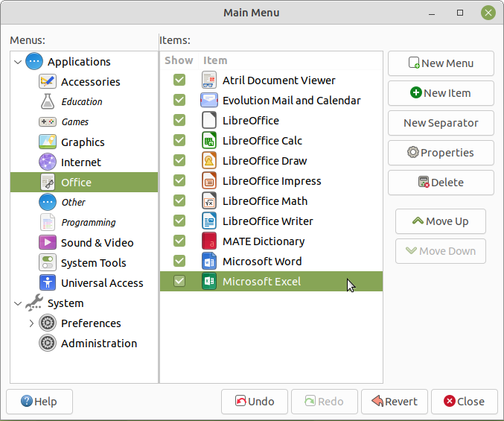Click the Education flask icon

48,101
